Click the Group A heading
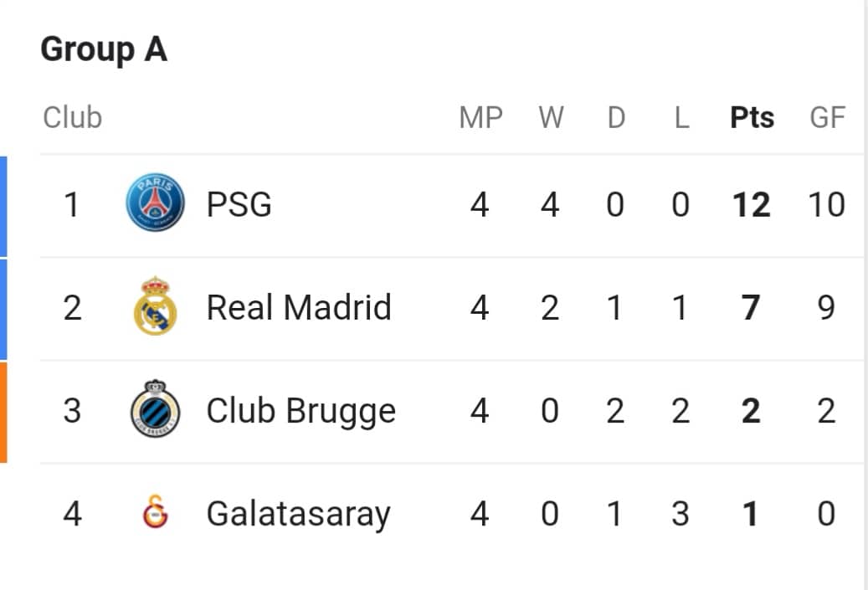This screenshot has width=868, height=590. tap(104, 49)
